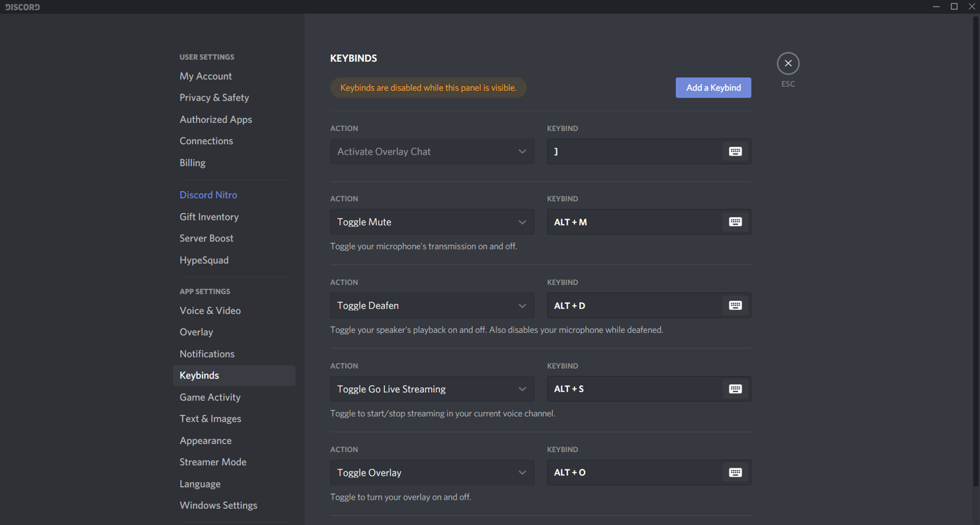The height and width of the screenshot is (525, 980).
Task: Go to Voice & Video settings
Action: pyautogui.click(x=234, y=311)
